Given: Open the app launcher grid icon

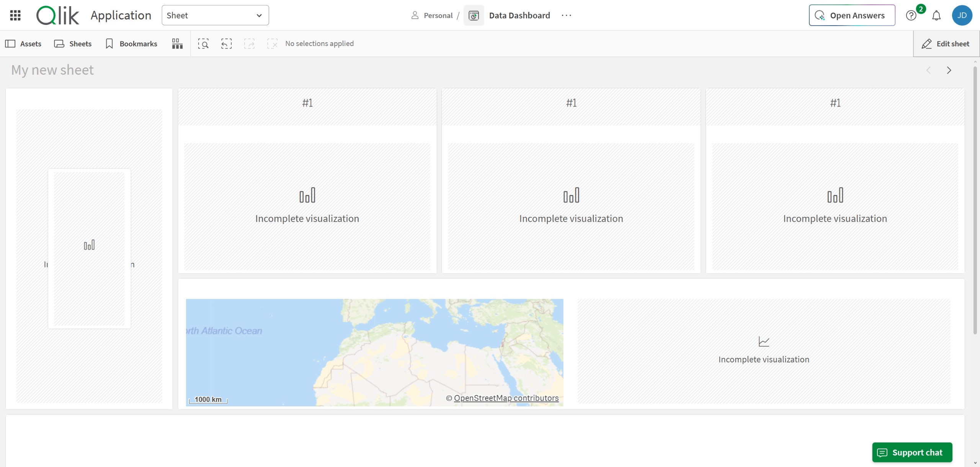Looking at the screenshot, I should pyautogui.click(x=15, y=15).
